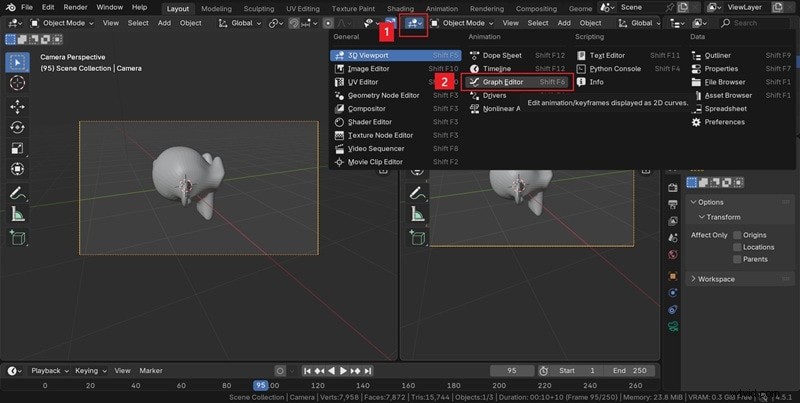Select the Cursor tool in left viewport
This screenshot has width=800, height=403.
click(x=17, y=83)
